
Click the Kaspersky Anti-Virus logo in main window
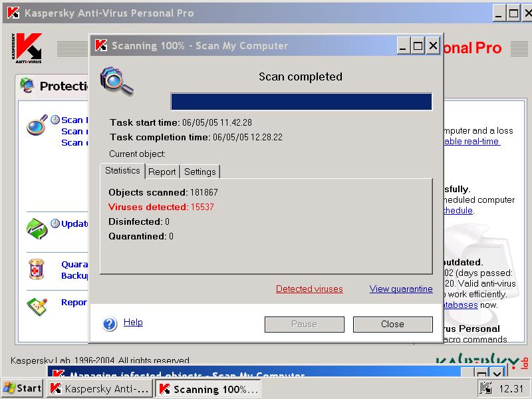click(27, 48)
